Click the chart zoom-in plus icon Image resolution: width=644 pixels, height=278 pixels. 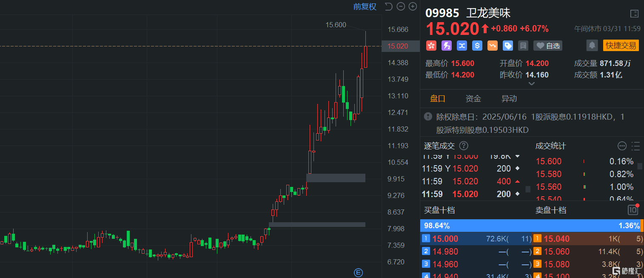(412, 6)
